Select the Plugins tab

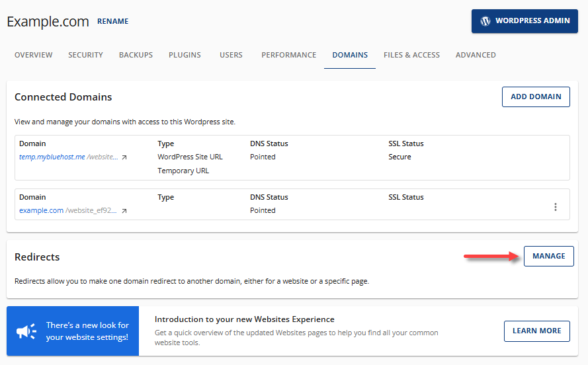point(185,55)
